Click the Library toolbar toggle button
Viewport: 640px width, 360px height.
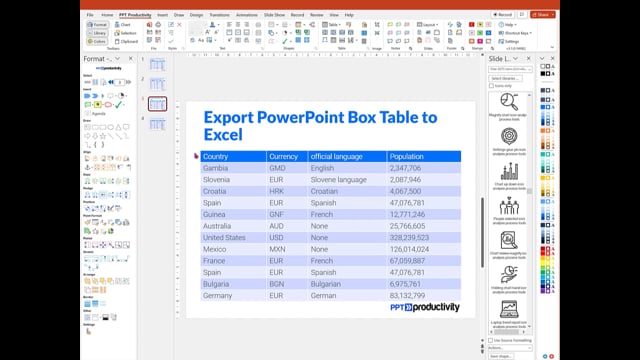tap(97, 33)
